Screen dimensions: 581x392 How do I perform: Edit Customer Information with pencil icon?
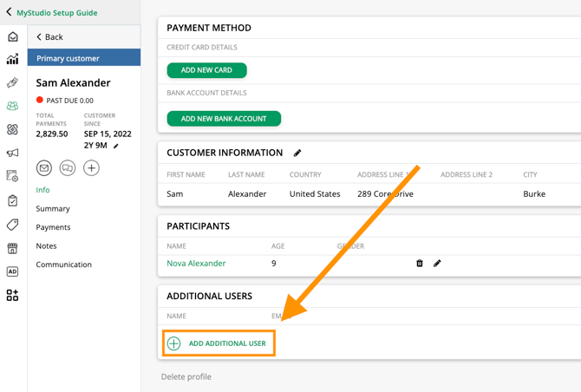(297, 154)
